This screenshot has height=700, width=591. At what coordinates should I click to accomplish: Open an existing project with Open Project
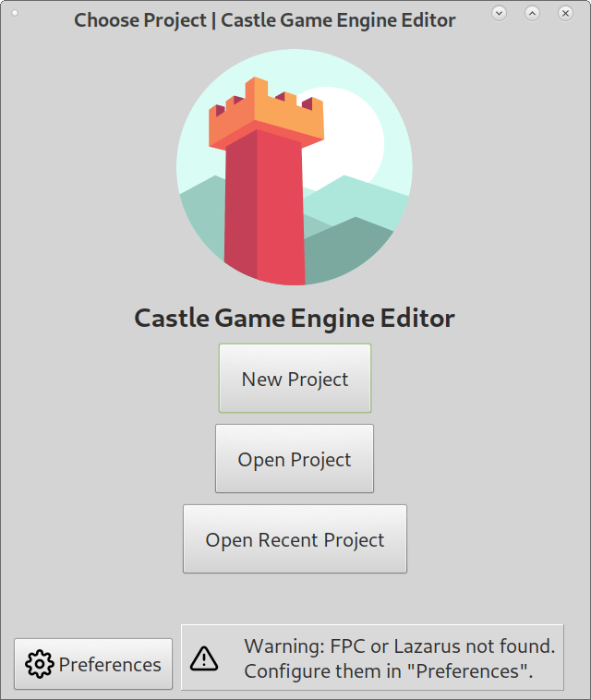click(x=295, y=458)
